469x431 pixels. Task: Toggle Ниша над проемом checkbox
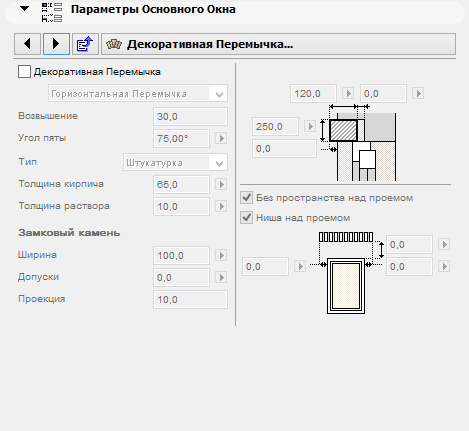[x=246, y=218]
